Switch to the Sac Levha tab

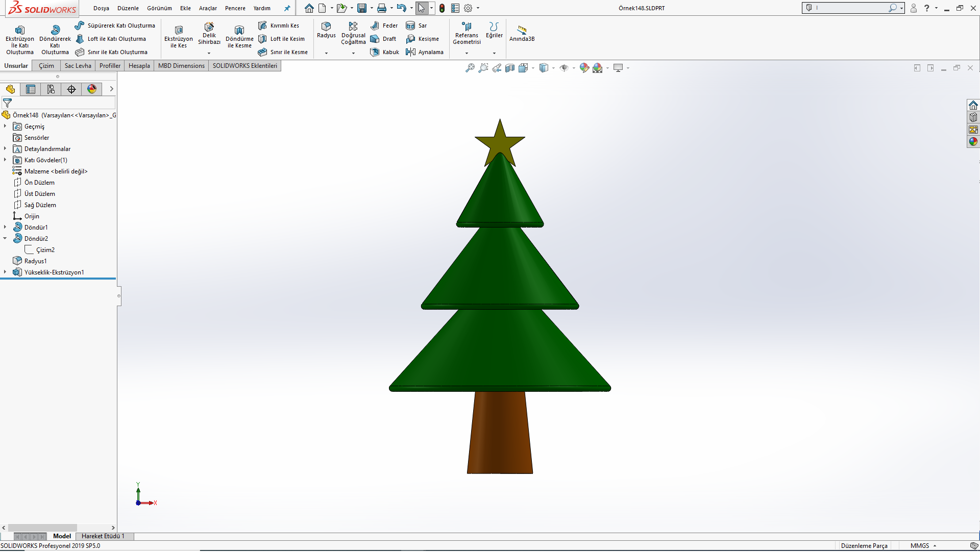tap(78, 66)
